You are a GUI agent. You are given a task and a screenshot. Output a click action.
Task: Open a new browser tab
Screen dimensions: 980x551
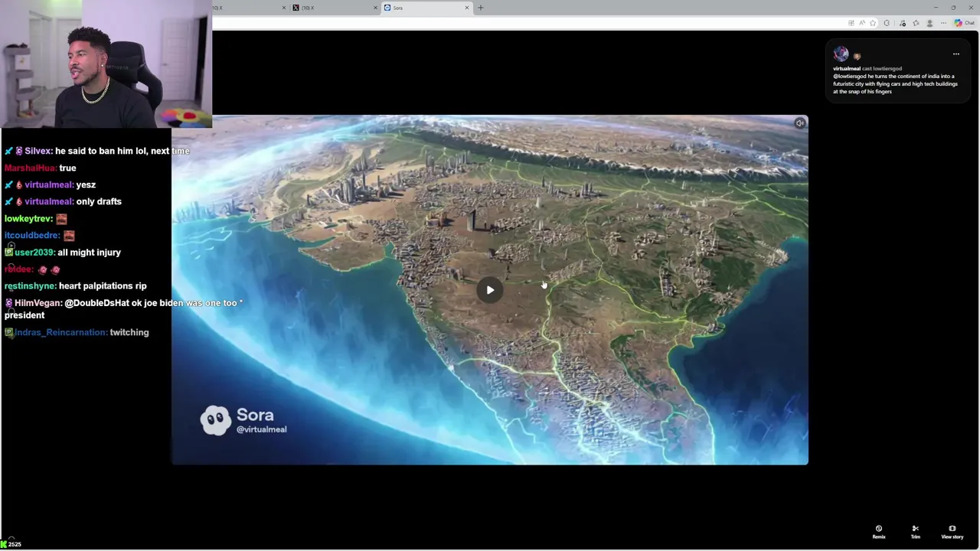[481, 8]
